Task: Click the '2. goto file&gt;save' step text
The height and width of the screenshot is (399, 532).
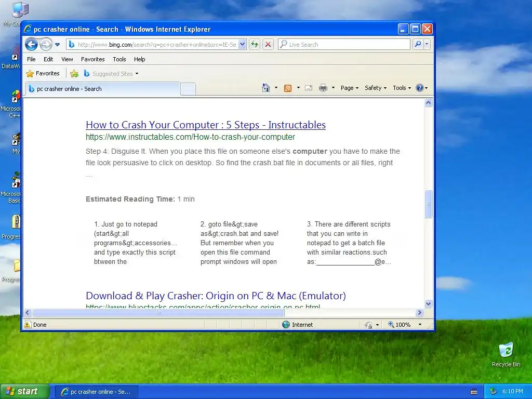Action: point(240,243)
